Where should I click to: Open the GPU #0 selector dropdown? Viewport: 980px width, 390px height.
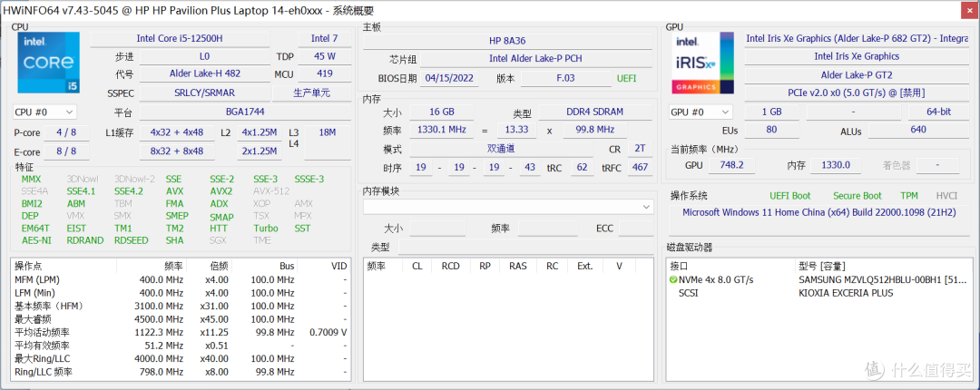(701, 112)
